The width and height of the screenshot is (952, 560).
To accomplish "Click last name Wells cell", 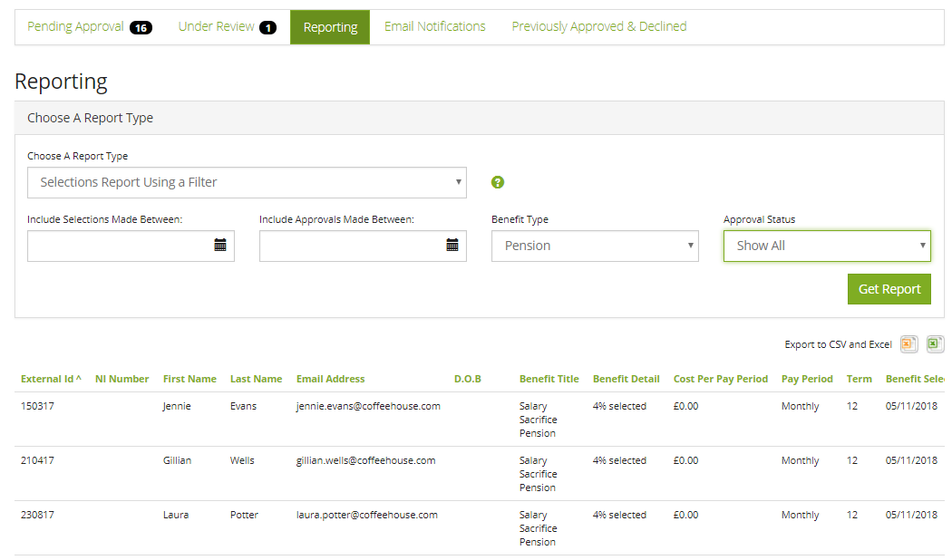I will point(242,460).
